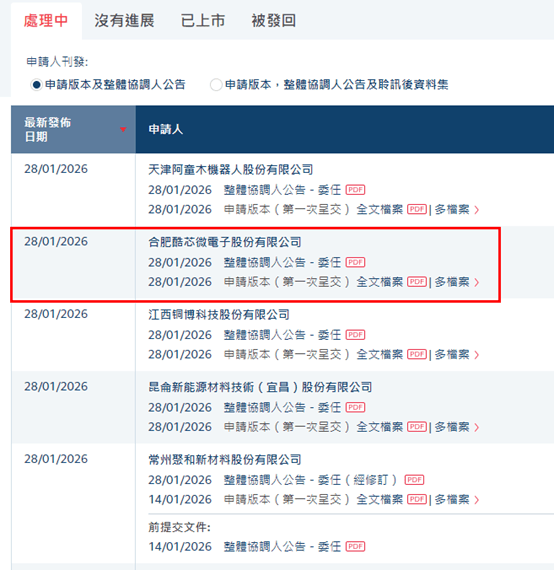Expand 多檔案 chevron for 天津阿童木機器人

[x=477, y=210]
